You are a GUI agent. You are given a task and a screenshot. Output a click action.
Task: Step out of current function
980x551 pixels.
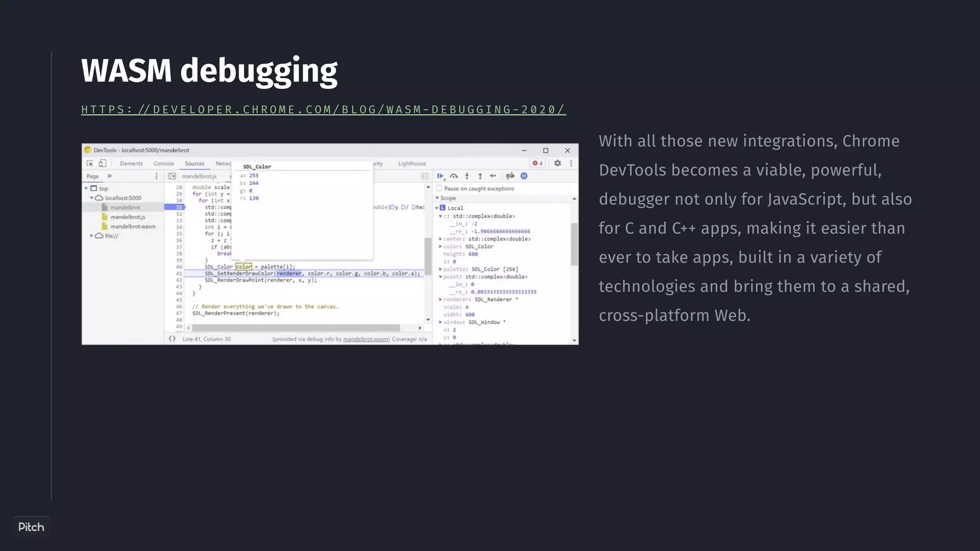click(x=480, y=176)
